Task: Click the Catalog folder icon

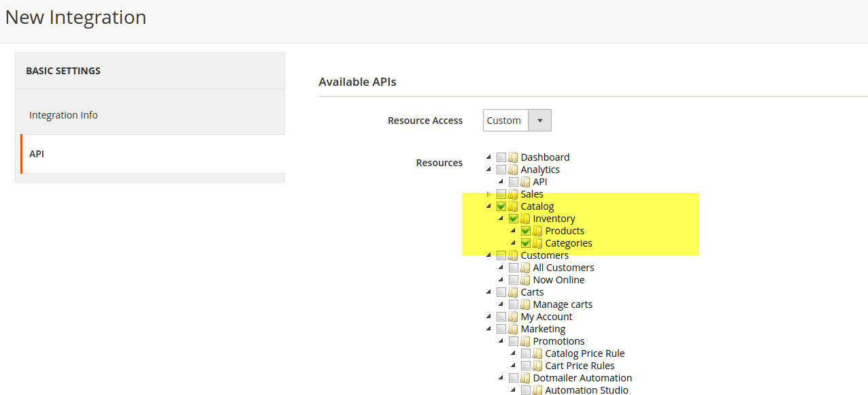Action: tap(512, 206)
